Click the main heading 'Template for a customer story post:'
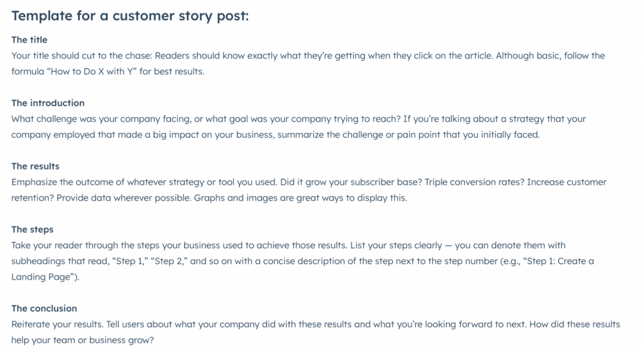The height and width of the screenshot is (355, 644). [x=130, y=16]
